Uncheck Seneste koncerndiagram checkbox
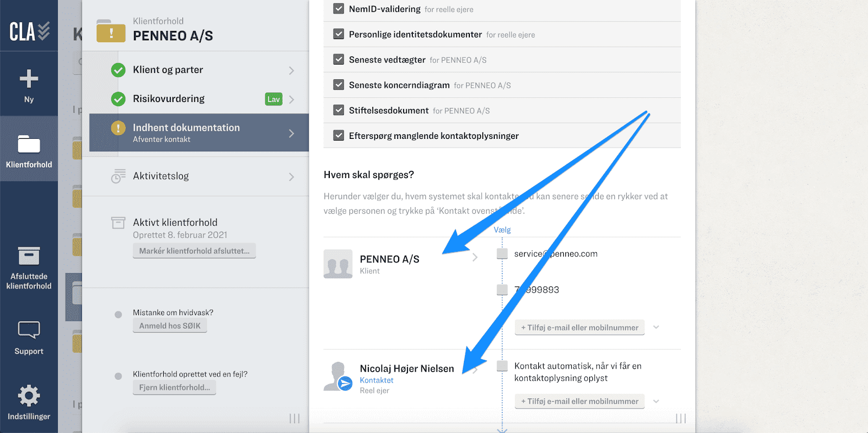Screen dimensions: 868x433 click(x=339, y=85)
